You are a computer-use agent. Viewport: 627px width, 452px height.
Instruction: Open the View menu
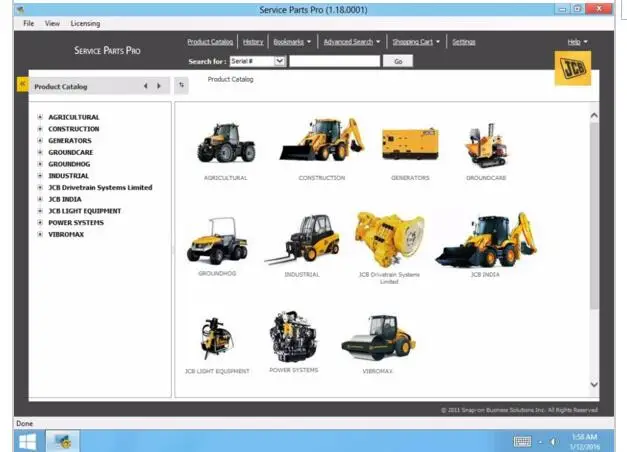(x=52, y=24)
